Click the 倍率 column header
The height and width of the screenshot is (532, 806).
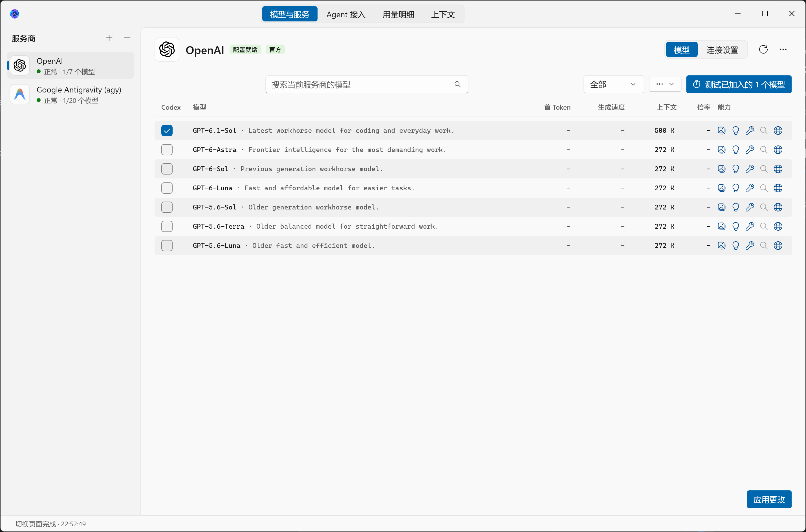tap(704, 107)
